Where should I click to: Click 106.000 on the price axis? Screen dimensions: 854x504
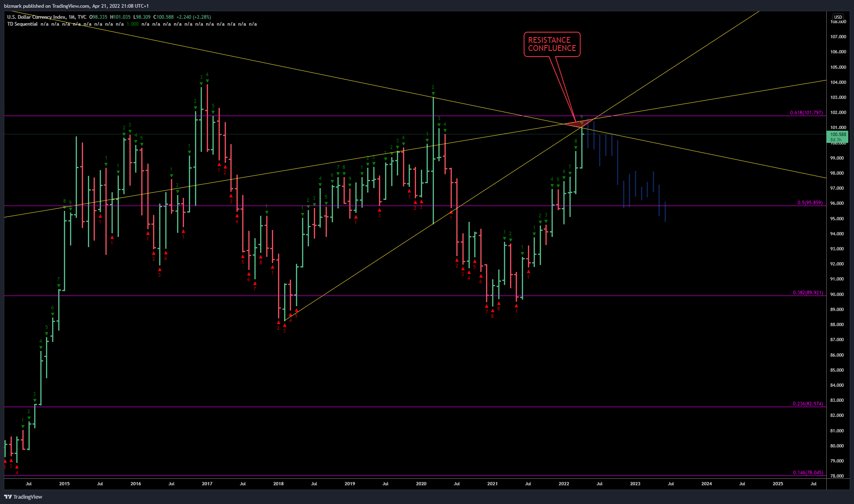[x=838, y=52]
